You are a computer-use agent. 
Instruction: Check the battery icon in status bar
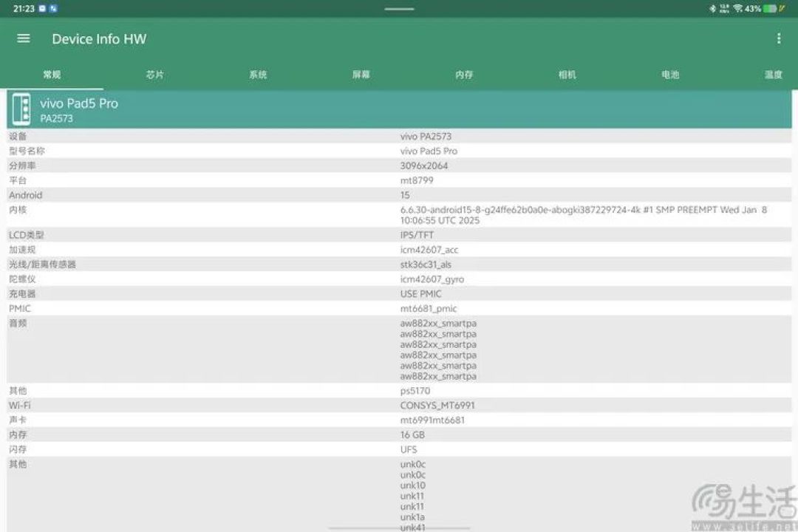(770, 9)
